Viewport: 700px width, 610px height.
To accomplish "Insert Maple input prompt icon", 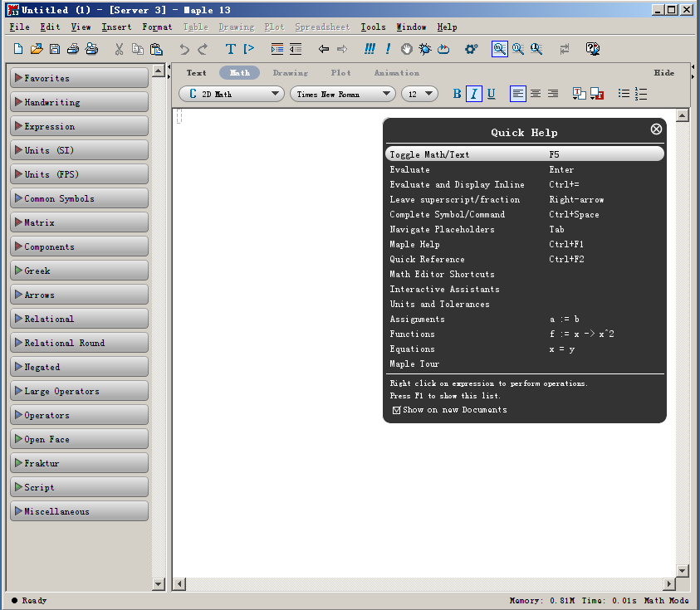I will (x=248, y=49).
